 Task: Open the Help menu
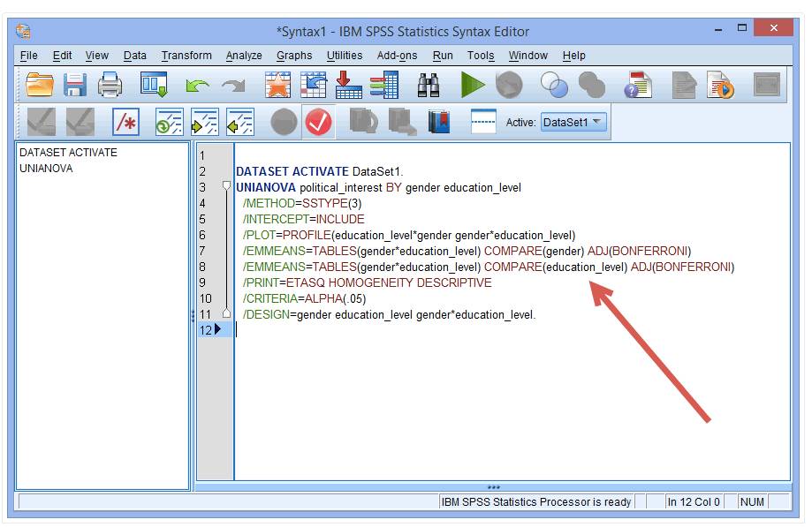tap(573, 56)
